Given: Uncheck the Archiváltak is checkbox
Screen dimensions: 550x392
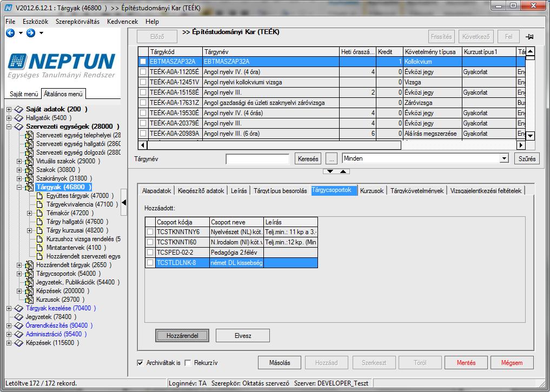Looking at the screenshot, I should 140,363.
